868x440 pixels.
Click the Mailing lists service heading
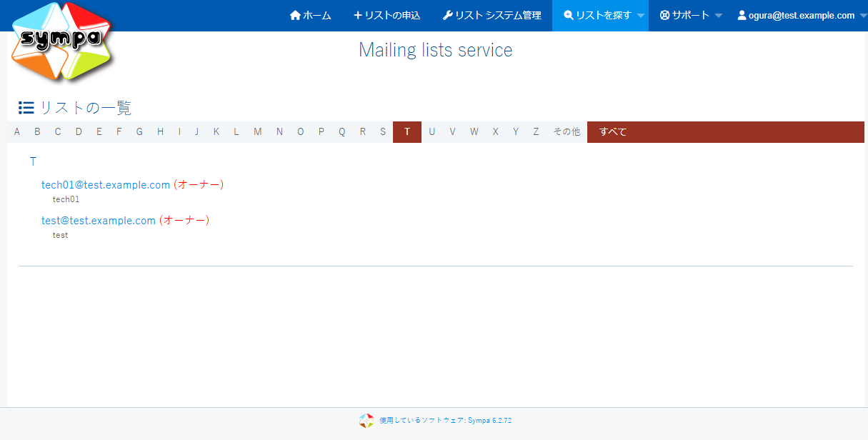tap(435, 50)
